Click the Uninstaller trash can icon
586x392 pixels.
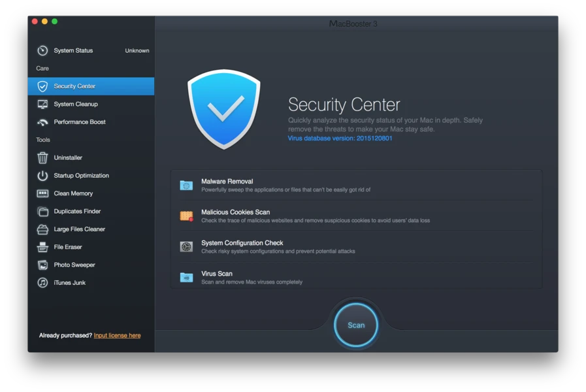click(x=42, y=157)
